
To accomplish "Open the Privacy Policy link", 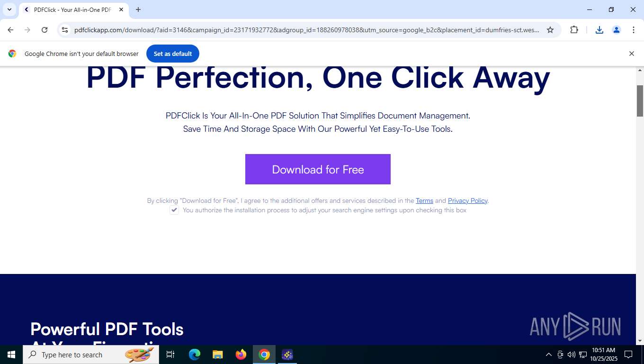I will [467, 200].
